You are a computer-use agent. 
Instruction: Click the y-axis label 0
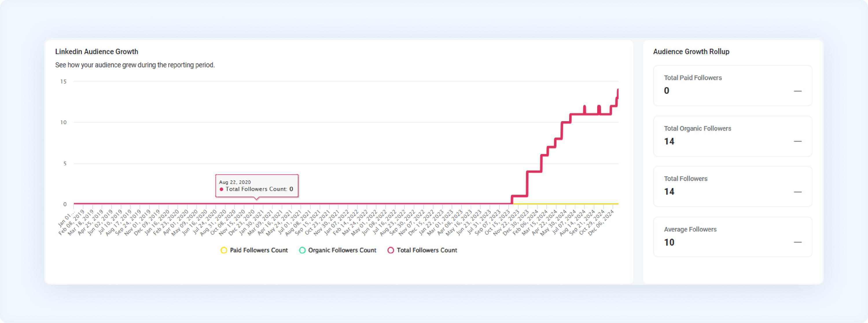[x=65, y=204]
